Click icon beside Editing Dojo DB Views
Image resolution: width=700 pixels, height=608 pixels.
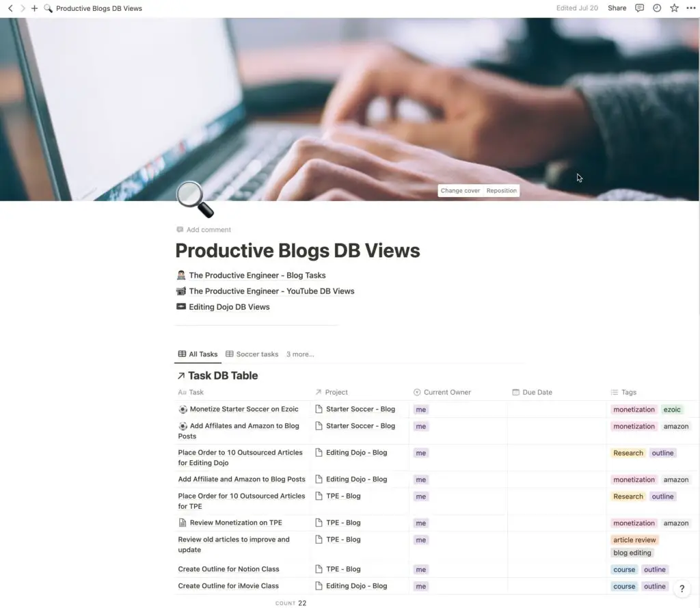(180, 307)
